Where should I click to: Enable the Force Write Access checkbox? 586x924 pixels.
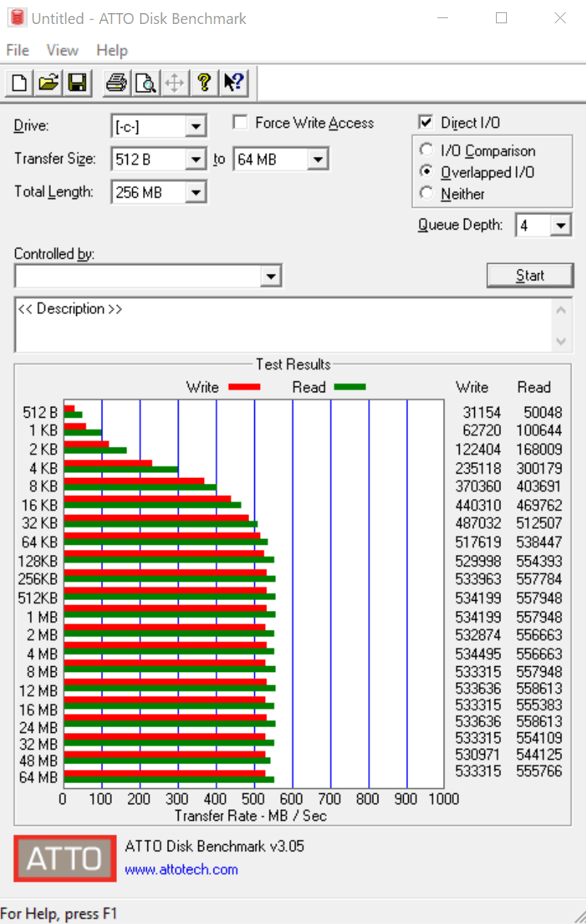240,123
